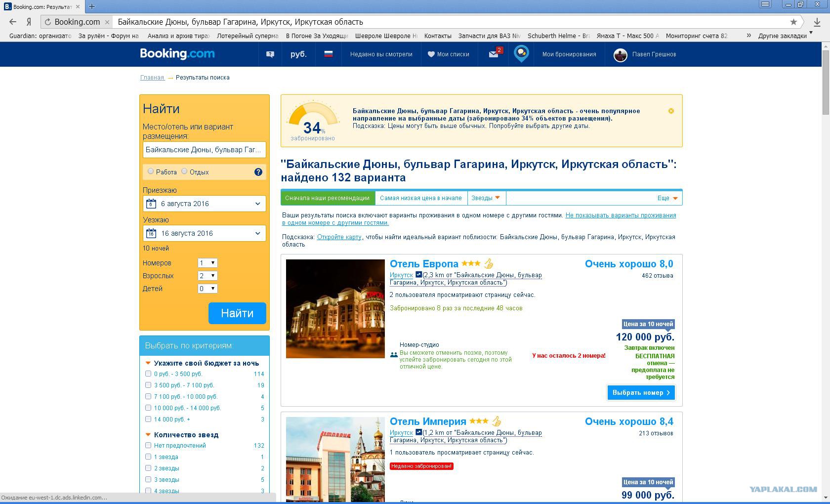Click the browser address bar text
Viewport: 830px width, 504px height.
click(x=241, y=22)
